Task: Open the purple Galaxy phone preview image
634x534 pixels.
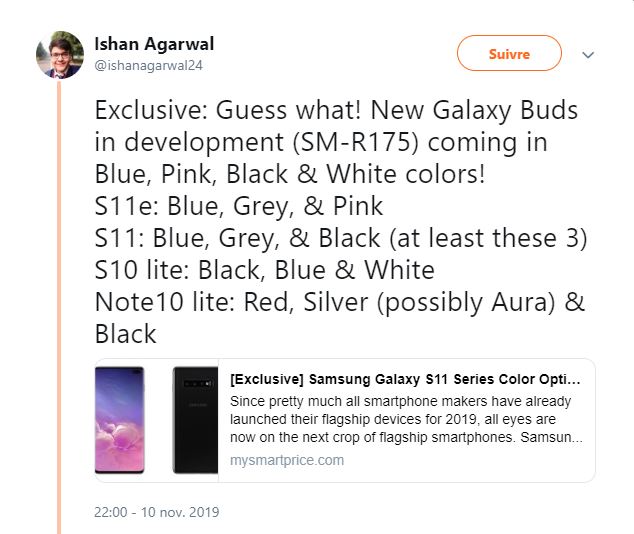Action: point(119,420)
